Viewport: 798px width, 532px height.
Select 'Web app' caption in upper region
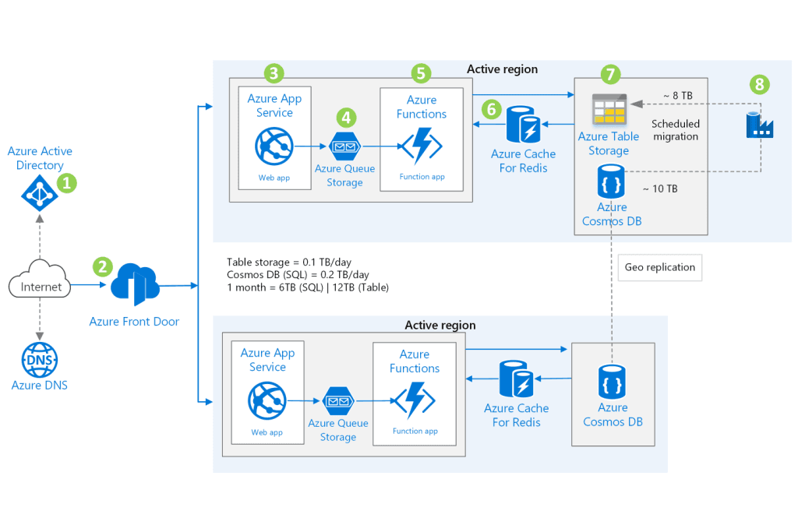(274, 178)
